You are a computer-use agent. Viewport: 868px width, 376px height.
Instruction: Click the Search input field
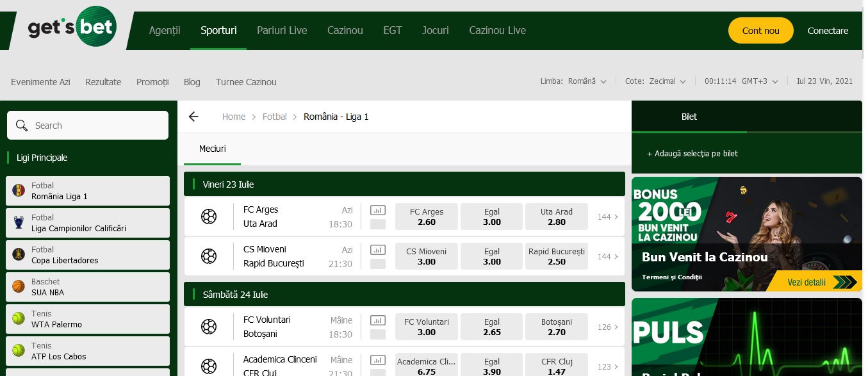point(88,126)
